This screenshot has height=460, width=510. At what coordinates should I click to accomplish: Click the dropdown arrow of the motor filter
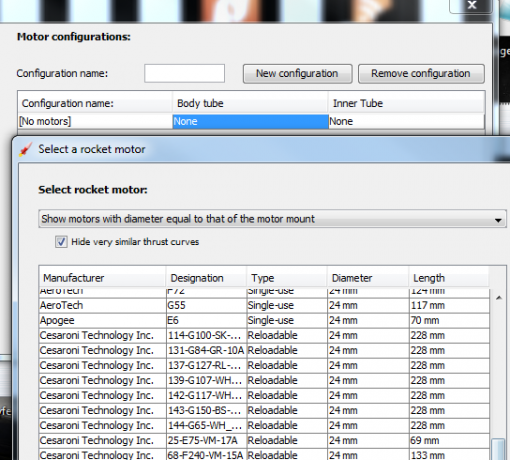[x=498, y=220]
